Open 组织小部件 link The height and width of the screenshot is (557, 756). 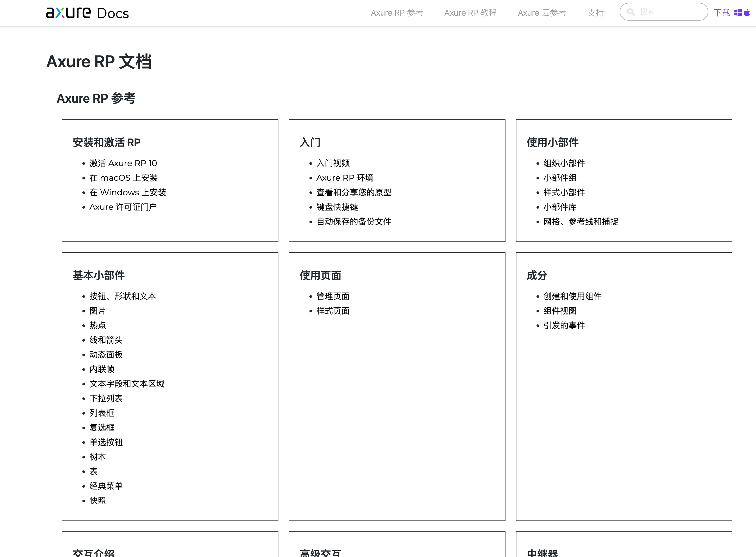click(564, 163)
